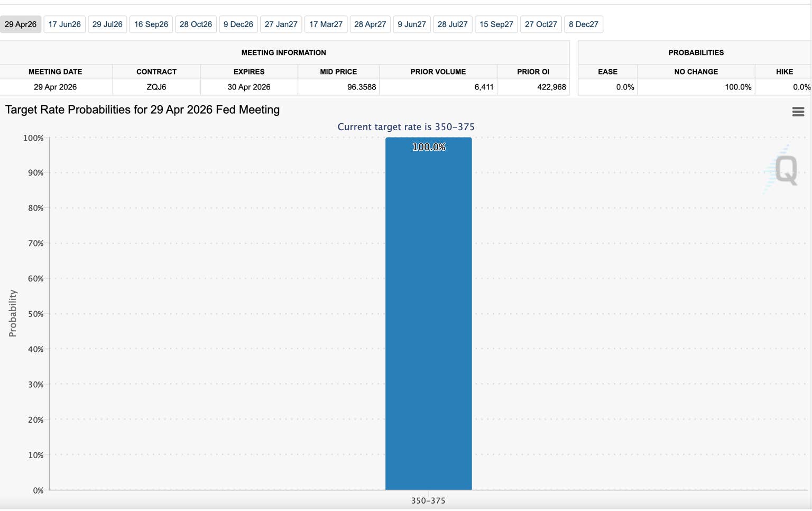Select the 27 Jan27 meeting tab

click(x=281, y=24)
